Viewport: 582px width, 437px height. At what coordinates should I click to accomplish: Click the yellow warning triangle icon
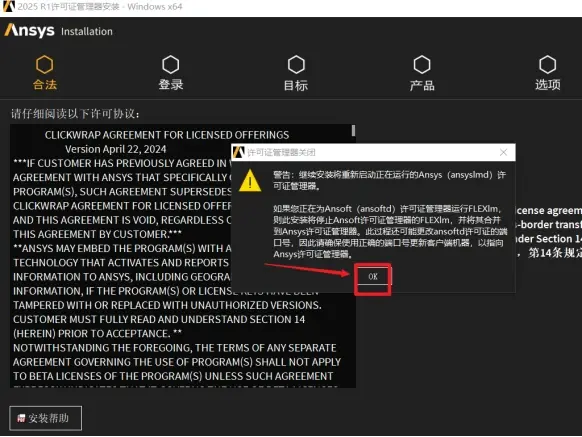250,181
